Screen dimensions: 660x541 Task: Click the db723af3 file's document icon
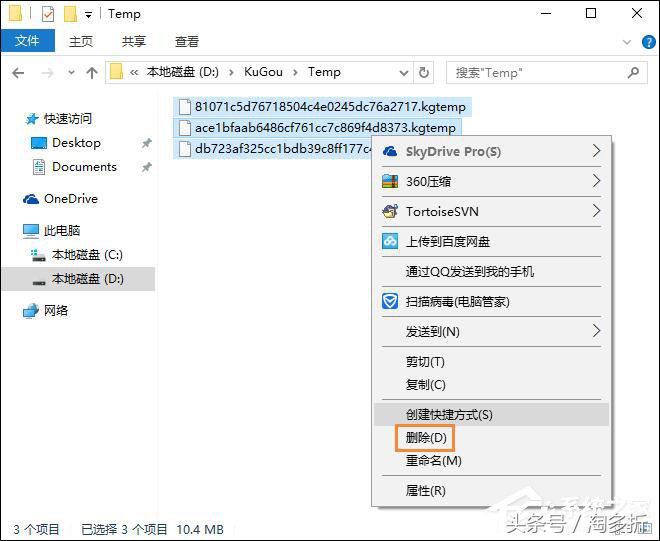(x=184, y=149)
